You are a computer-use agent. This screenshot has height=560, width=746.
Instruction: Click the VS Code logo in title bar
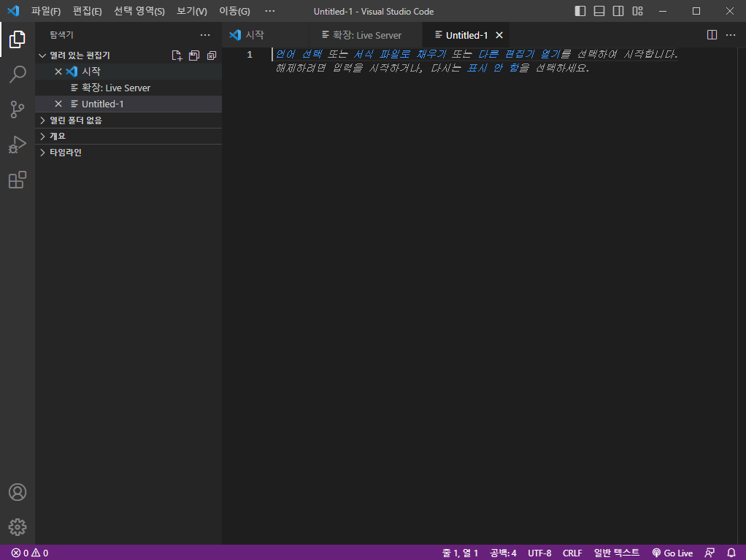pyautogui.click(x=13, y=11)
